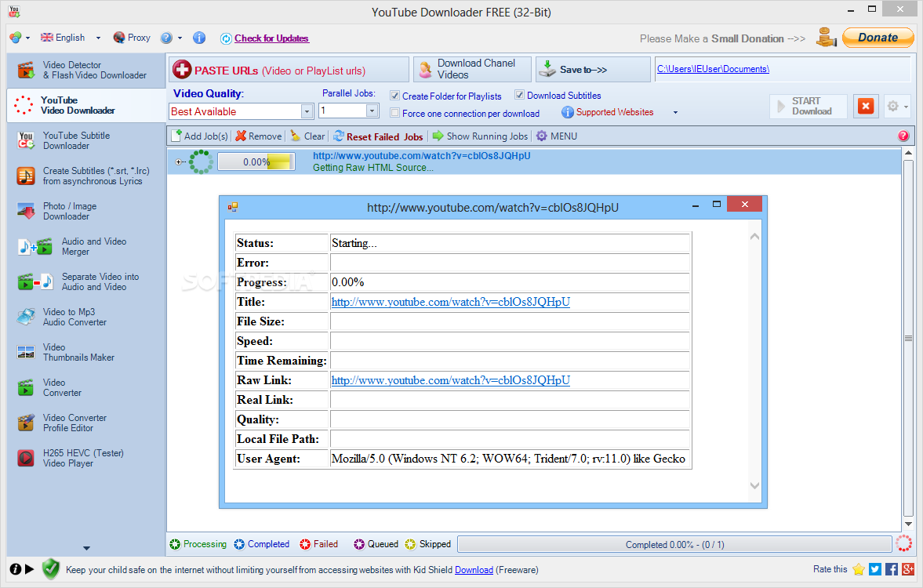Screen dimensions: 923x588
Task: Click the Proxy globe icon
Action: pyautogui.click(x=119, y=38)
